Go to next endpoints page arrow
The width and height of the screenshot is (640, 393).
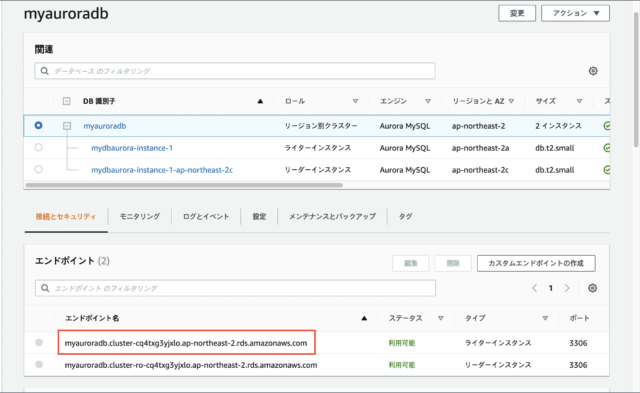567,288
